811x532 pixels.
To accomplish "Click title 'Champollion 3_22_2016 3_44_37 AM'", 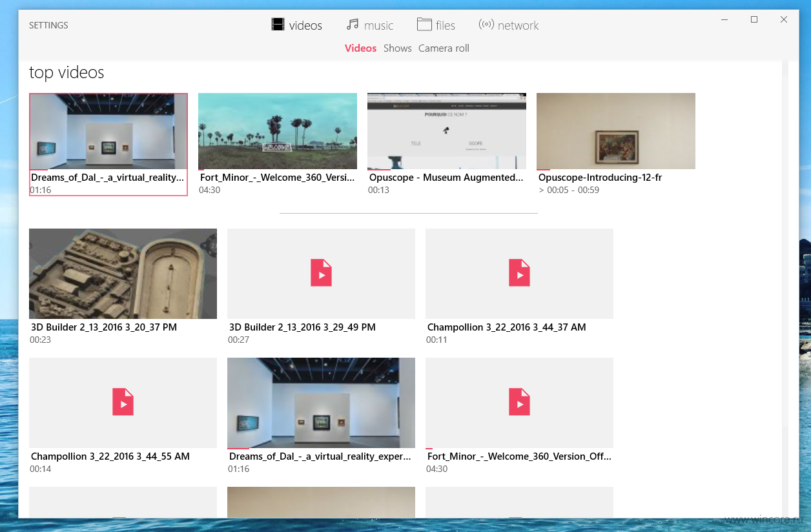I will 507,327.
